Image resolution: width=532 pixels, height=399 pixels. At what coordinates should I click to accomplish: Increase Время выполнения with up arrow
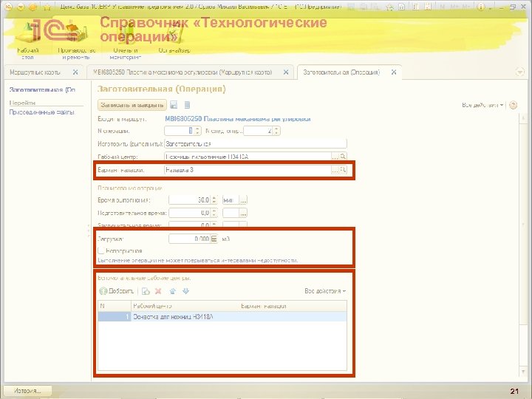click(214, 198)
